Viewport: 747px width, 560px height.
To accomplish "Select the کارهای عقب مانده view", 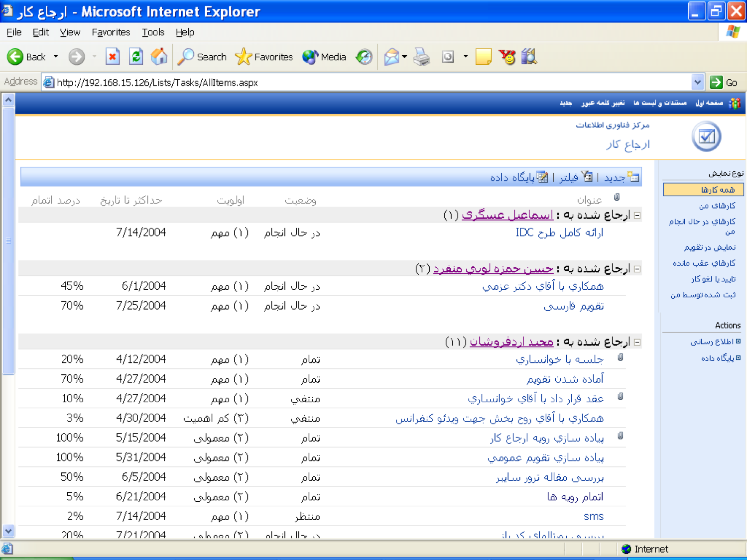I will pos(704,263).
